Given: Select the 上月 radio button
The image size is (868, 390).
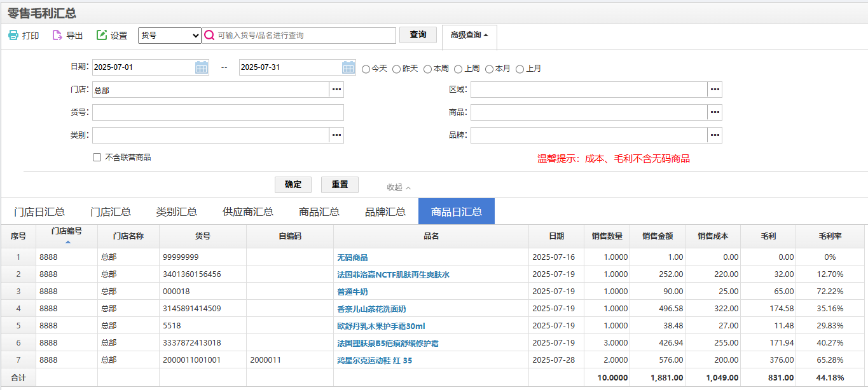Looking at the screenshot, I should tap(520, 69).
